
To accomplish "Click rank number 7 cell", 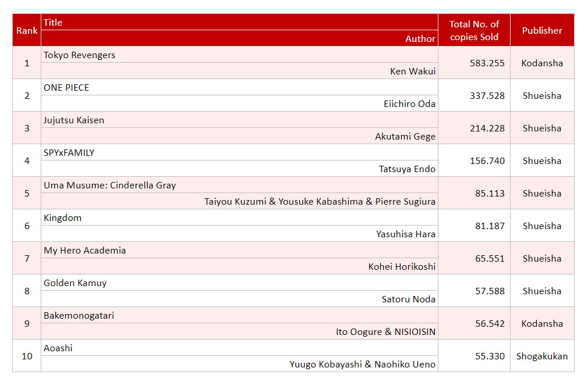I will click(27, 258).
